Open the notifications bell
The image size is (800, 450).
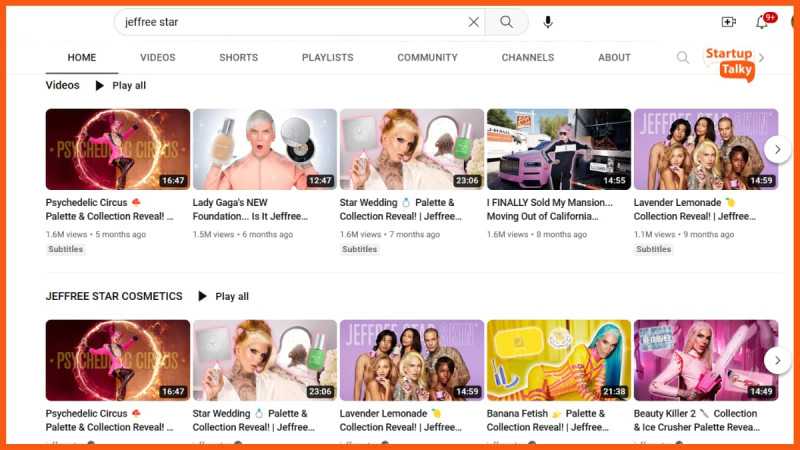tap(762, 22)
